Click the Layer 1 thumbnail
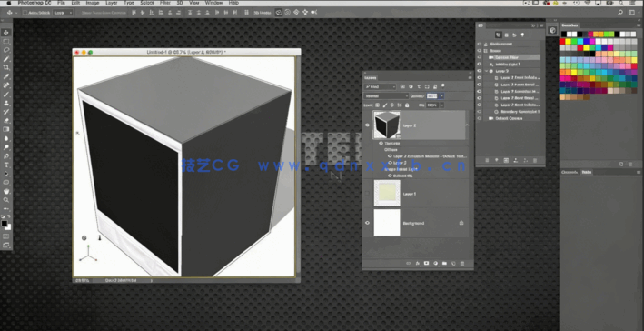This screenshot has height=331, width=644. [x=387, y=194]
